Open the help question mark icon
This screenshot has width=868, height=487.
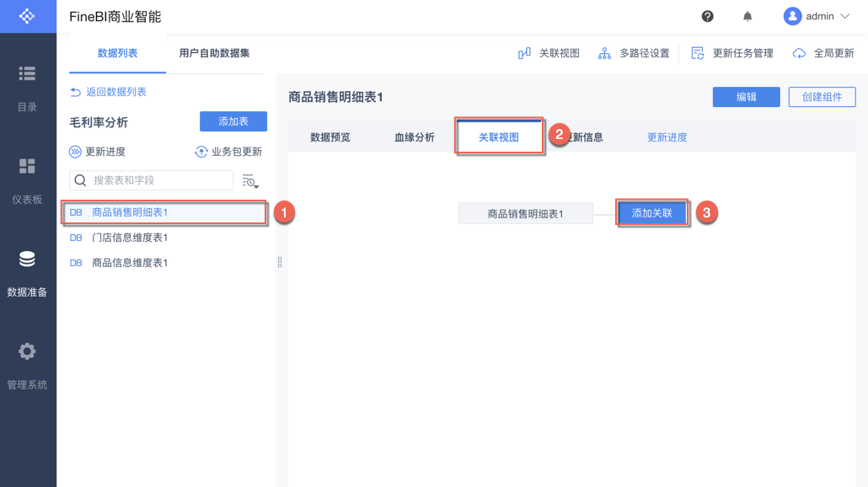click(707, 16)
